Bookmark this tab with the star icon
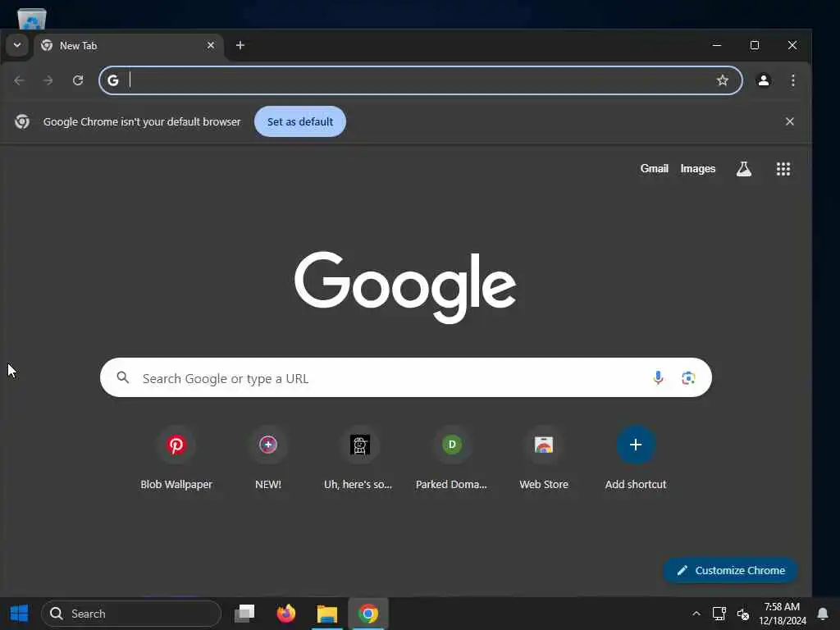840x630 pixels. coord(722,80)
